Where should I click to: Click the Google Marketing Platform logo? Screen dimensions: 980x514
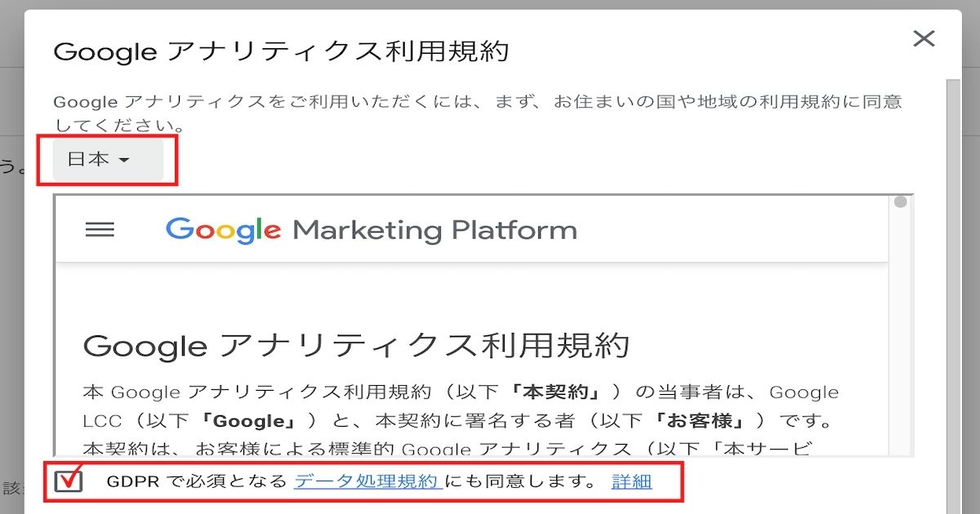tap(371, 230)
